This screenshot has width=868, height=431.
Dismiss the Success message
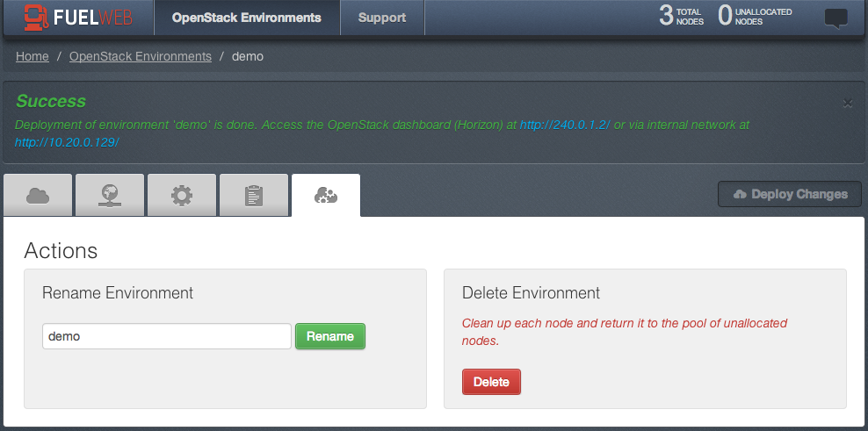(847, 103)
